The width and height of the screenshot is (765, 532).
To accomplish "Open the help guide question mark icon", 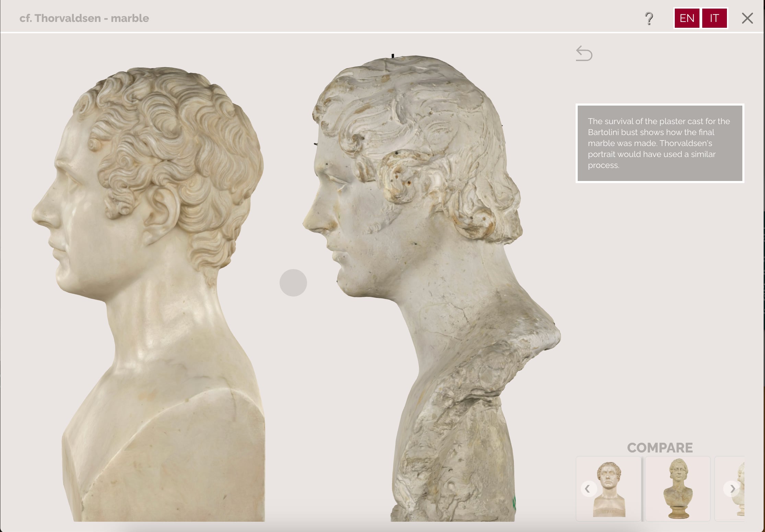I will tap(649, 19).
